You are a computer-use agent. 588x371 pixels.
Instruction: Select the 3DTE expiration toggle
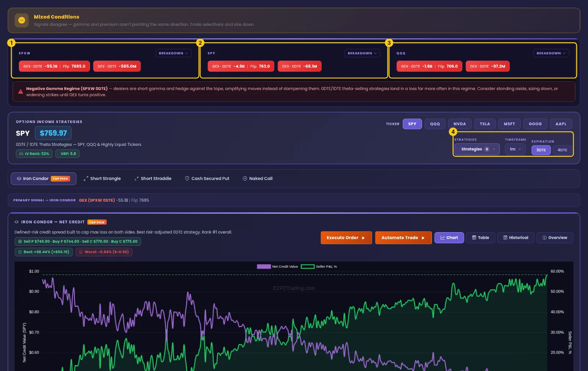pyautogui.click(x=541, y=150)
